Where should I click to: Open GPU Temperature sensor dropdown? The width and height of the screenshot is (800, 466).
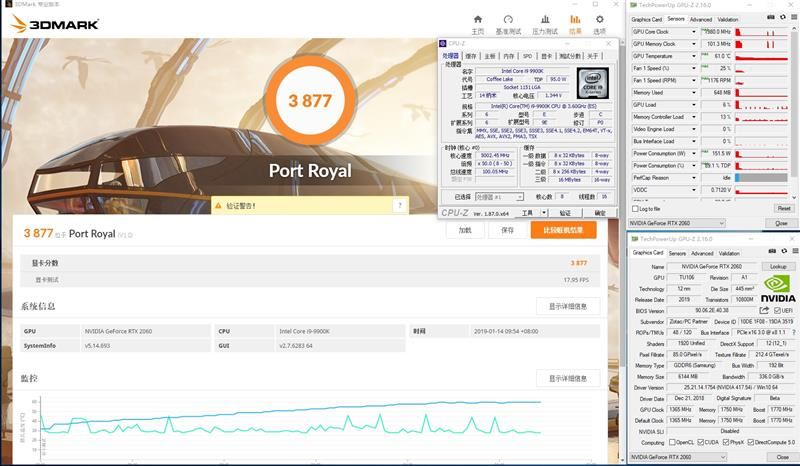pos(694,56)
